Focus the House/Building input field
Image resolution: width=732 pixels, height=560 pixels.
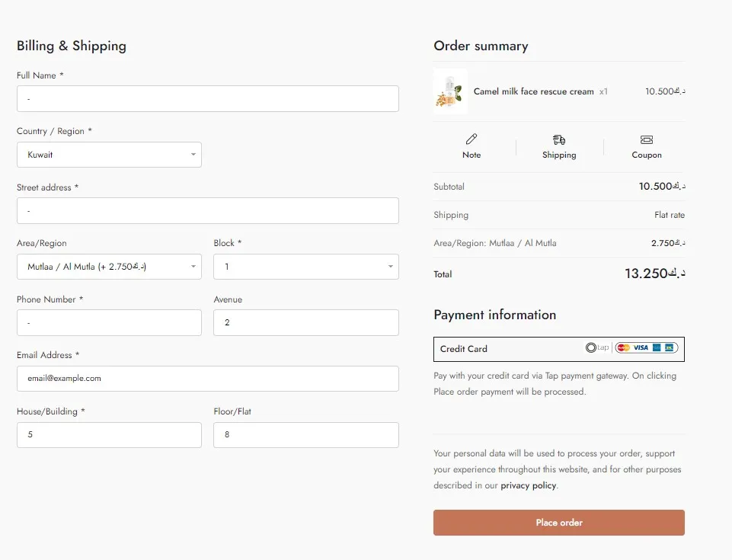coord(109,435)
